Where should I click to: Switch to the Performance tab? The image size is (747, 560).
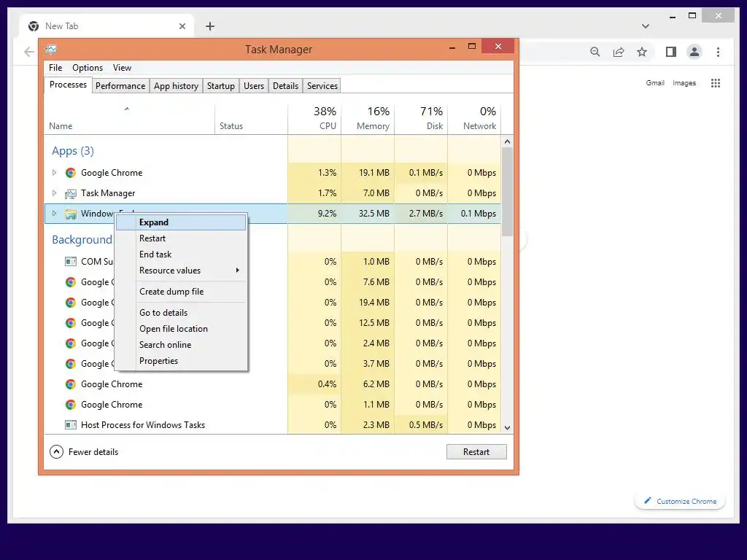click(x=120, y=86)
